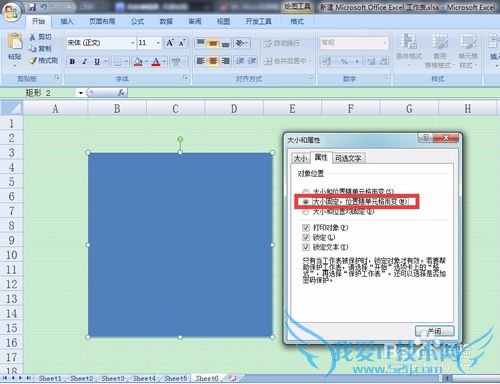
Task: Click the Copy (复制) icon
Action: (x=33, y=49)
